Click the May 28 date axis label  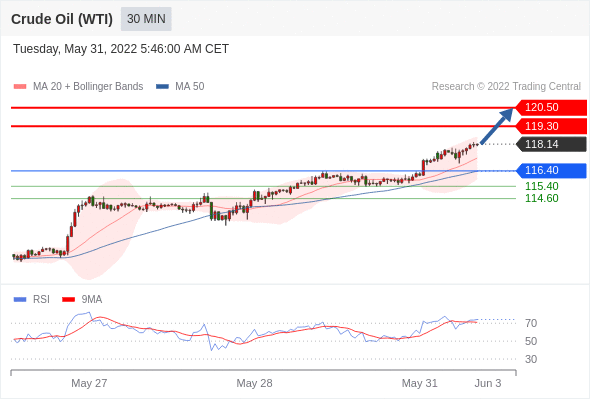pyautogui.click(x=254, y=383)
